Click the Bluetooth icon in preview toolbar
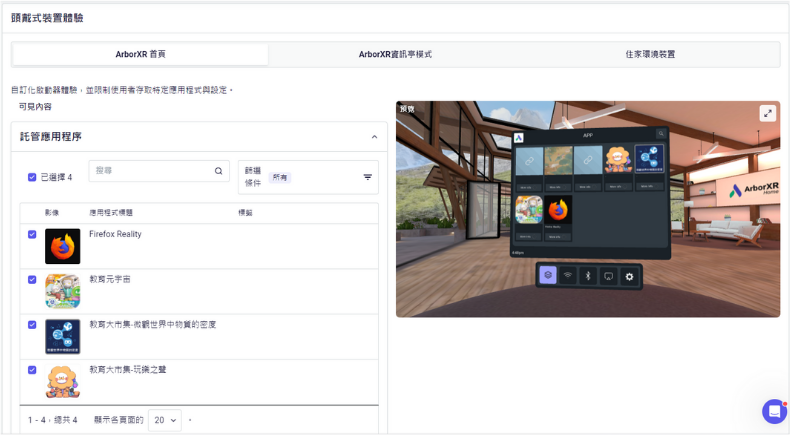This screenshot has height=435, width=790. click(588, 276)
